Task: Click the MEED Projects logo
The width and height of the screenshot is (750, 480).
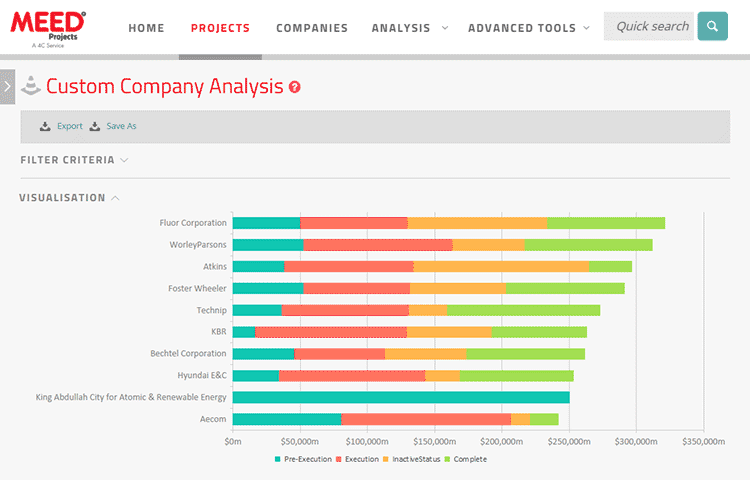Action: pyautogui.click(x=48, y=27)
